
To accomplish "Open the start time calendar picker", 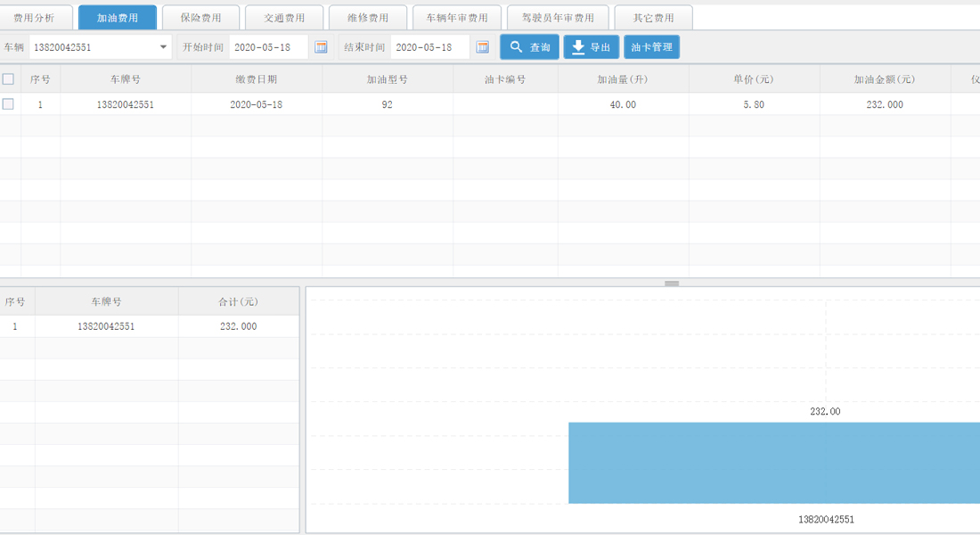I will [321, 47].
